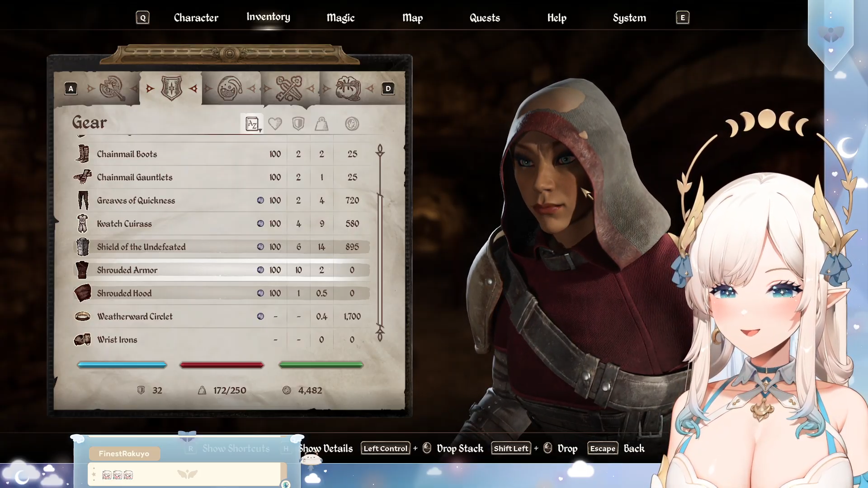
Task: Open the Potions alchemy category icon
Action: [x=230, y=88]
